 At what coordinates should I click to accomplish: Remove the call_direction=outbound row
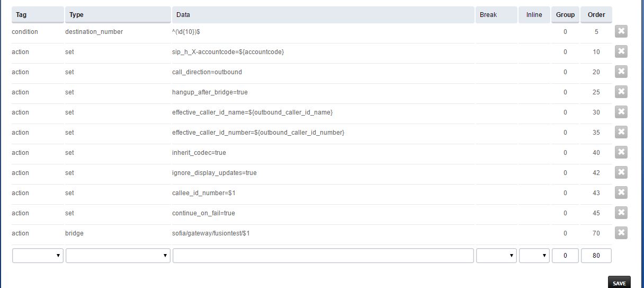tap(621, 72)
